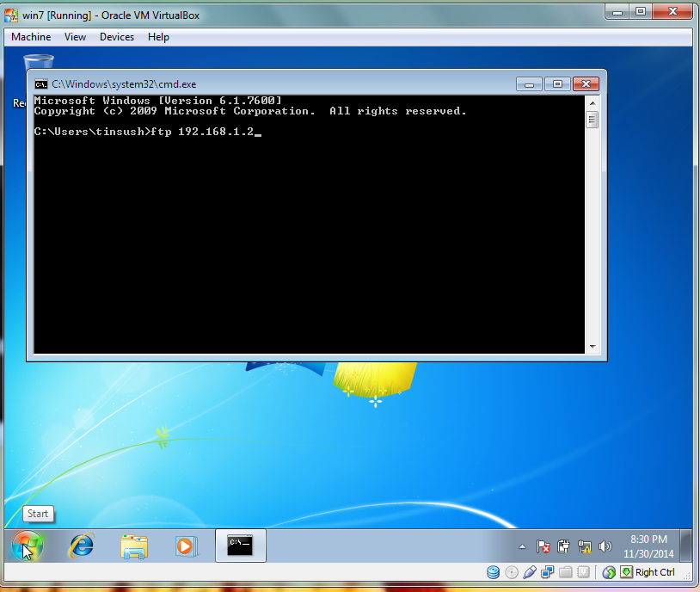
Task: Click the VirtualBox window title icon
Action: pyautogui.click(x=11, y=15)
